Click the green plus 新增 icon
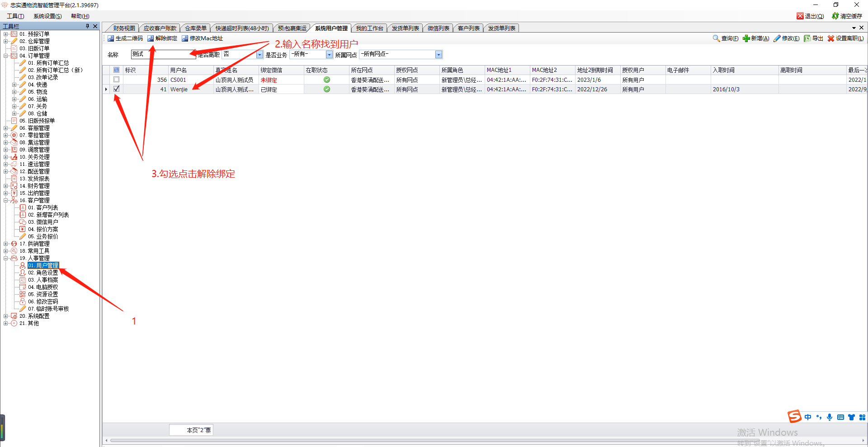Viewport: 868px width, 447px height. [x=746, y=38]
